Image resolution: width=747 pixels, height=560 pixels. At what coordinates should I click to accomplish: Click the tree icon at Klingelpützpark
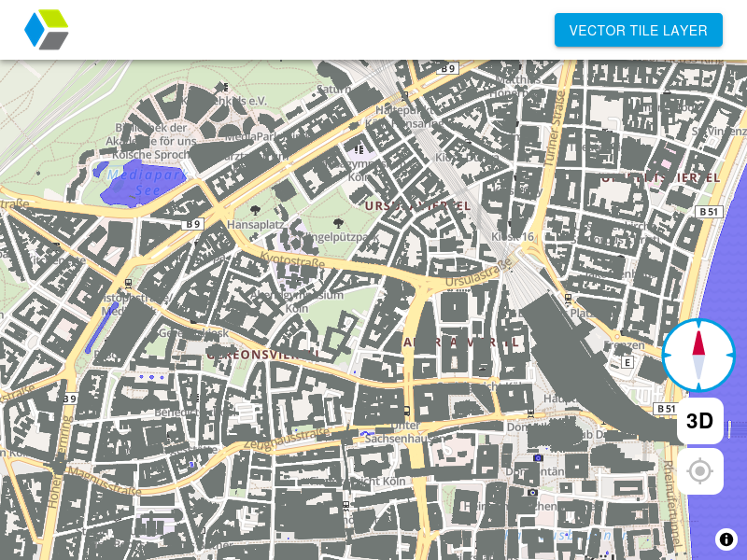point(338,222)
